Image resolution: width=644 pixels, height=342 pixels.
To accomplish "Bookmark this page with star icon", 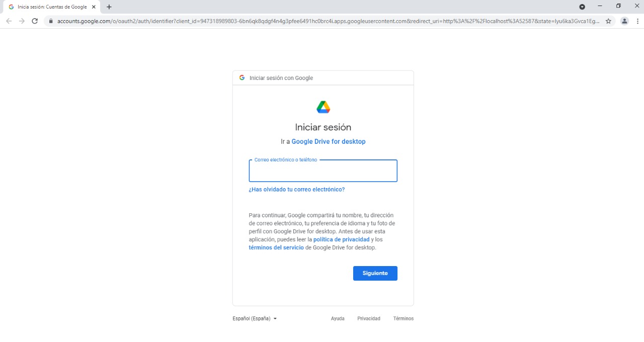I will coord(608,21).
